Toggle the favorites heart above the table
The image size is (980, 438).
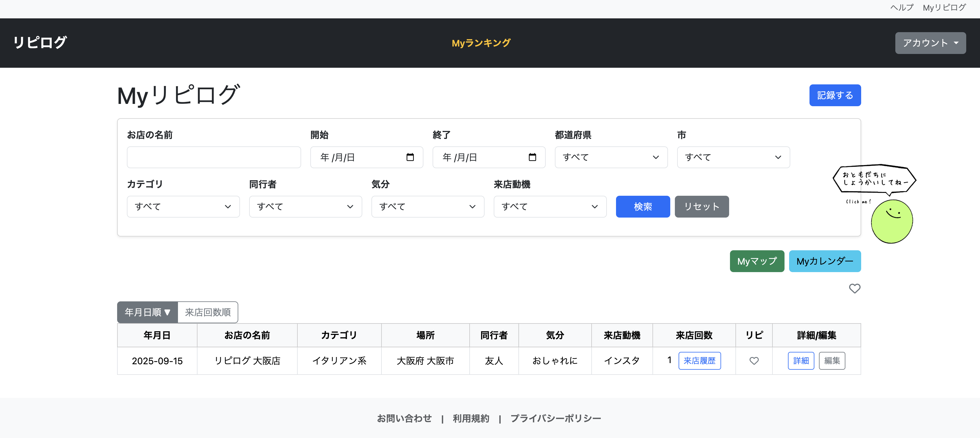[x=855, y=288]
